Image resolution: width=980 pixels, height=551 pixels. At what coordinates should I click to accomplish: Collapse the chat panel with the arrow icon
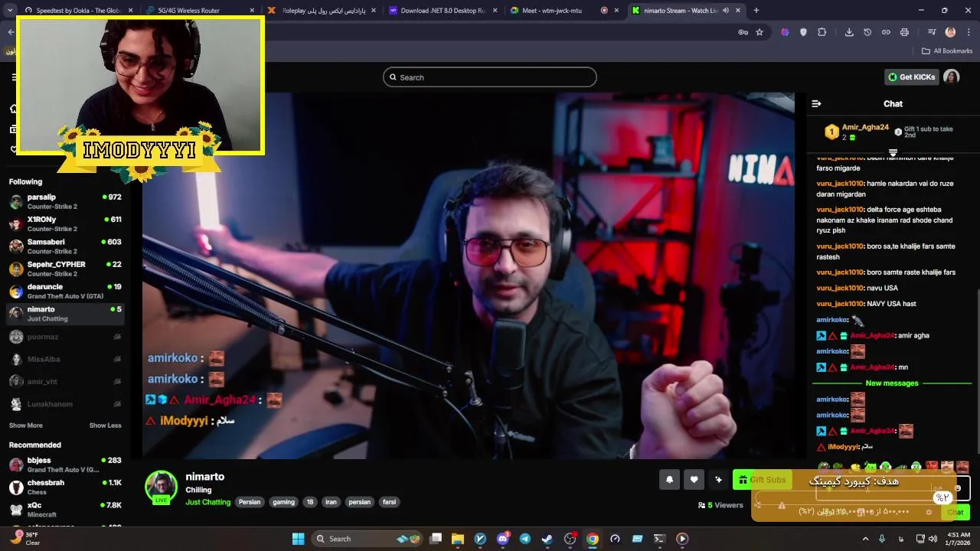(816, 103)
